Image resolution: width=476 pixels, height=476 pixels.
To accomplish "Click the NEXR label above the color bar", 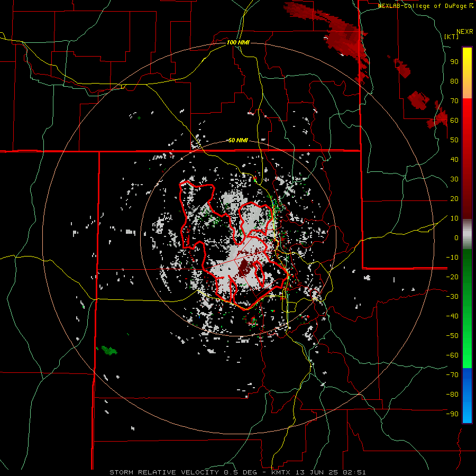I will [465, 32].
